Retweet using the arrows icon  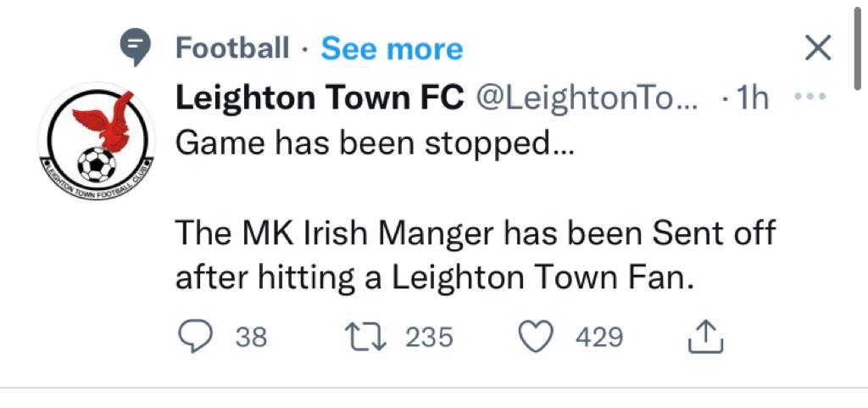365,337
